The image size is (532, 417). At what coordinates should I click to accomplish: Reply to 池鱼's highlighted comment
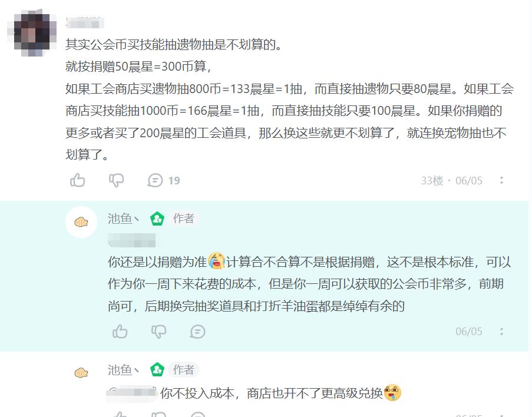pyautogui.click(x=197, y=331)
